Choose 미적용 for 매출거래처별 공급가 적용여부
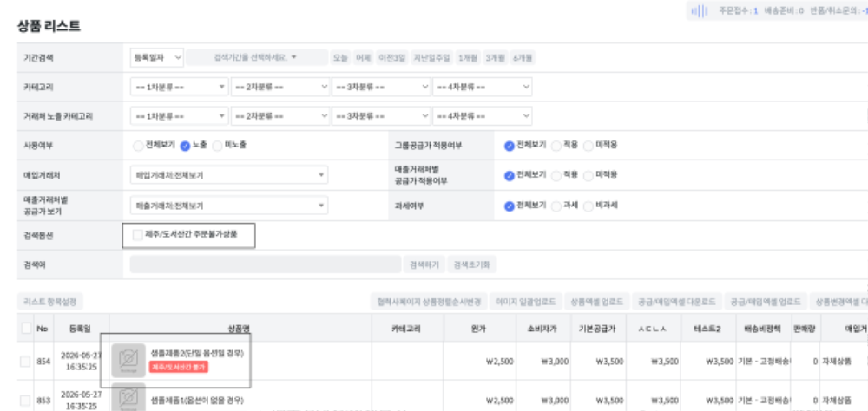This screenshot has width=868, height=411. (589, 175)
